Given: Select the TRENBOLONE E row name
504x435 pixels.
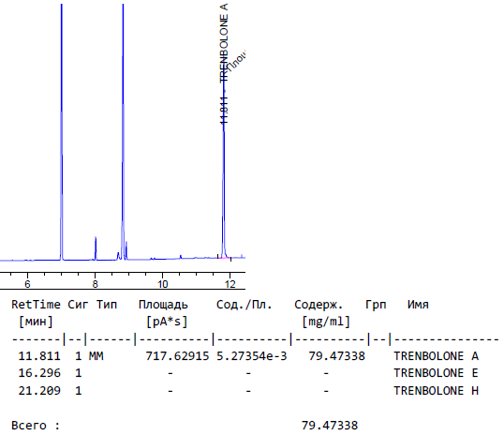Looking at the screenshot, I should pyautogui.click(x=436, y=373).
